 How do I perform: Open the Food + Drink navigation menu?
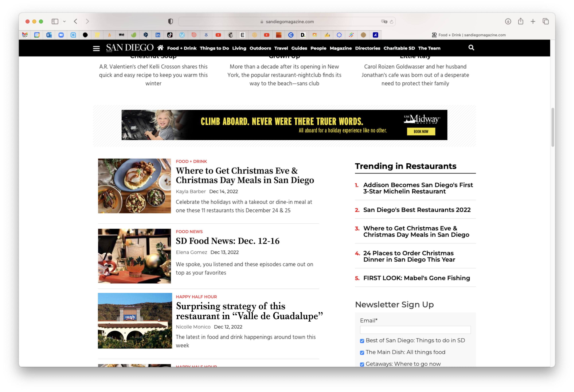point(182,48)
